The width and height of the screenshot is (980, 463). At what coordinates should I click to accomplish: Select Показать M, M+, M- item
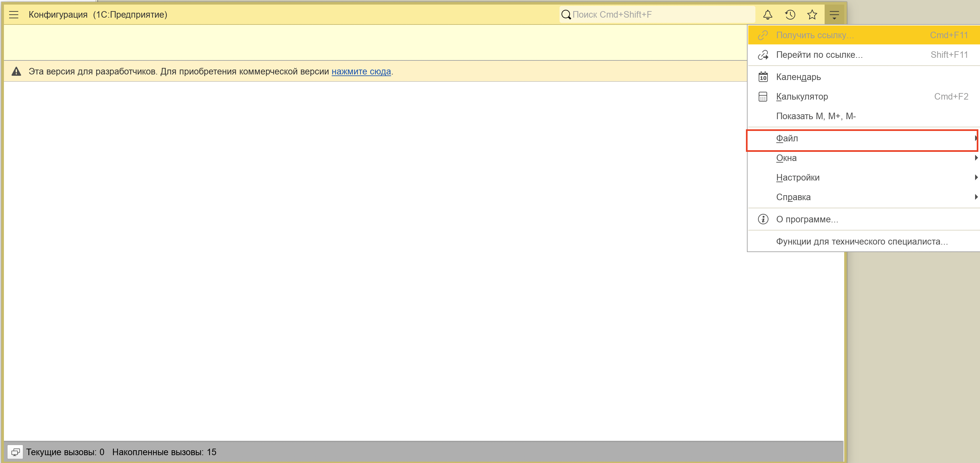[863, 116]
